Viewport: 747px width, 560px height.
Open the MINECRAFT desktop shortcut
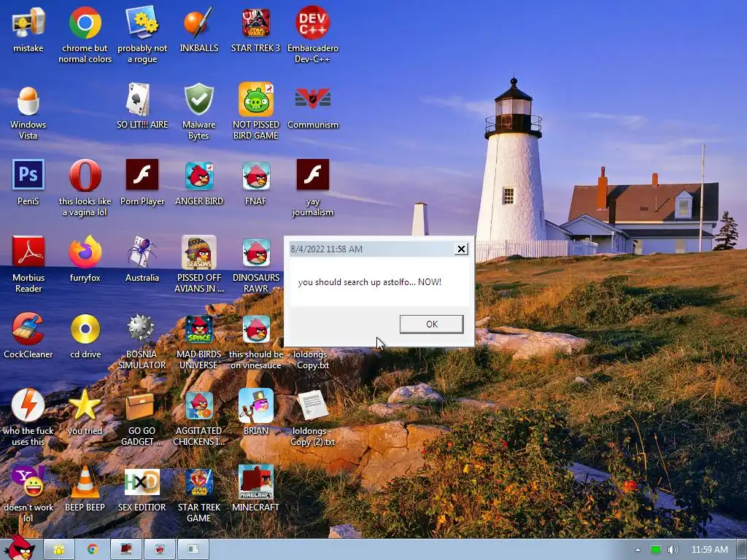click(x=256, y=482)
